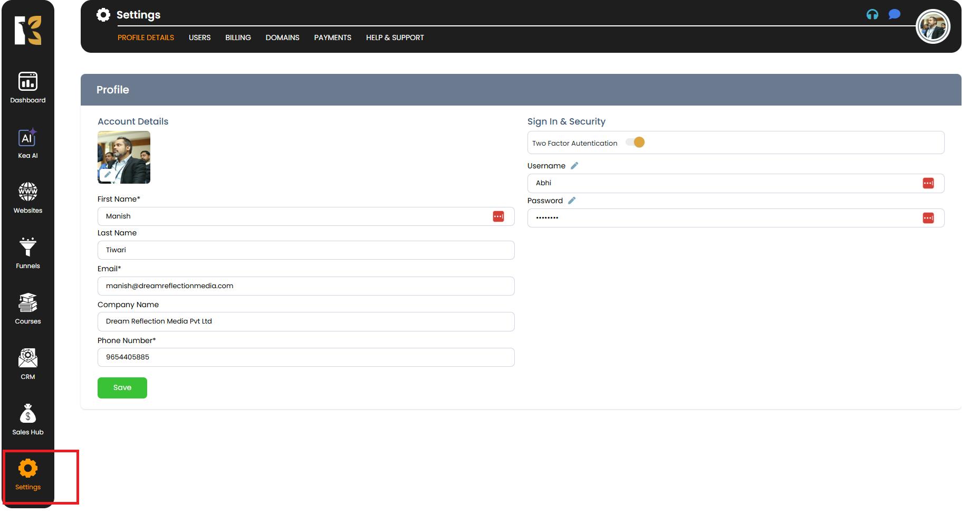Open the CRM module
The width and height of the screenshot is (980, 513).
[27, 364]
